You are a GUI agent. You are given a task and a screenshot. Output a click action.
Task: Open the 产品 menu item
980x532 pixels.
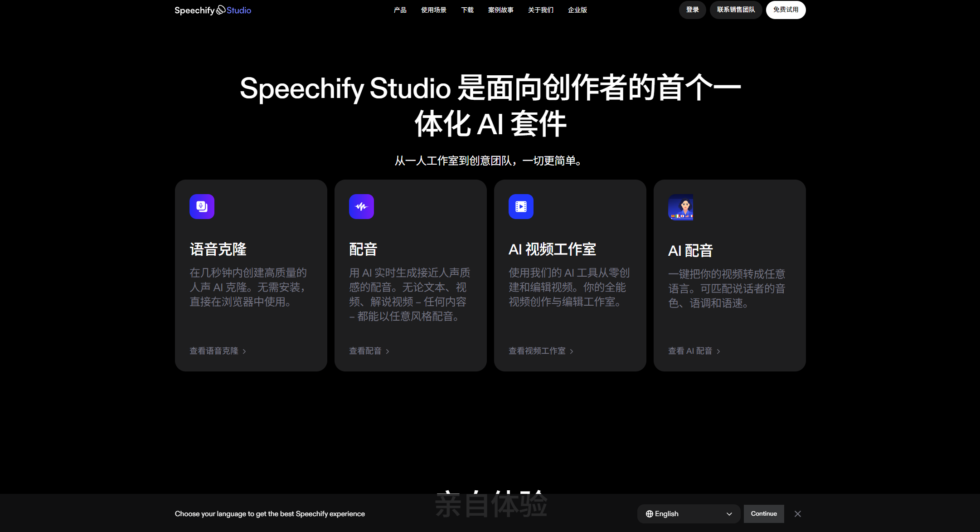(400, 10)
